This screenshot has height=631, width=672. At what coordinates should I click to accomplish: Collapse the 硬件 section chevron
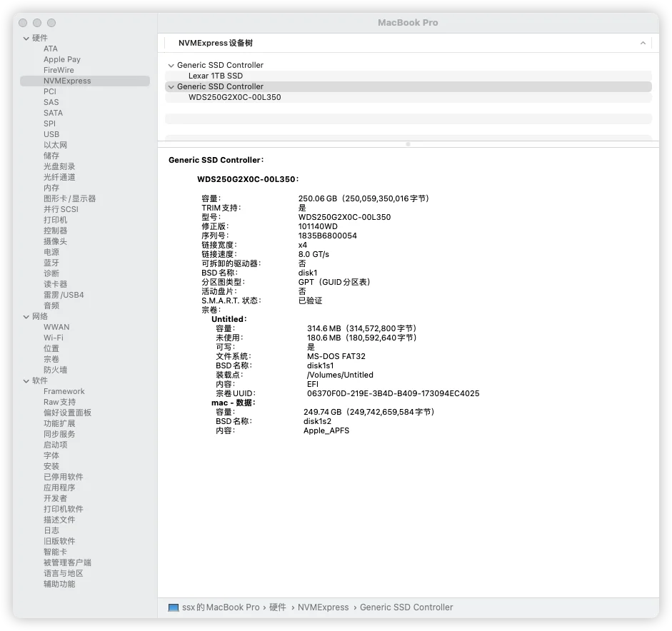pyautogui.click(x=26, y=39)
